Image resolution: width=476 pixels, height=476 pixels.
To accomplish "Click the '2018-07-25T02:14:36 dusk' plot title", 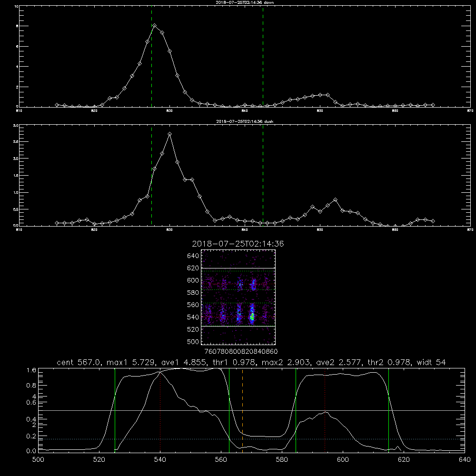I will coord(245,121).
